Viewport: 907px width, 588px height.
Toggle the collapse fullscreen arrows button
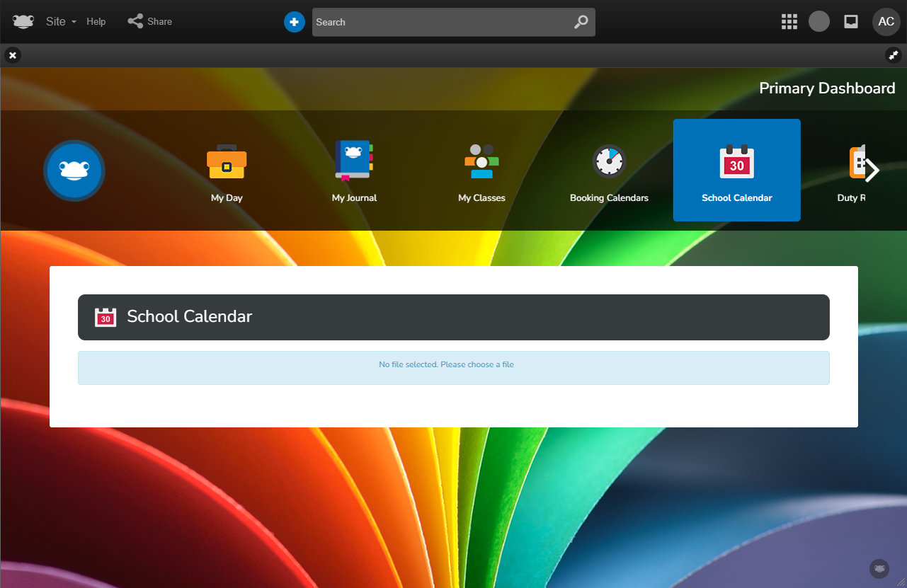pyautogui.click(x=893, y=55)
